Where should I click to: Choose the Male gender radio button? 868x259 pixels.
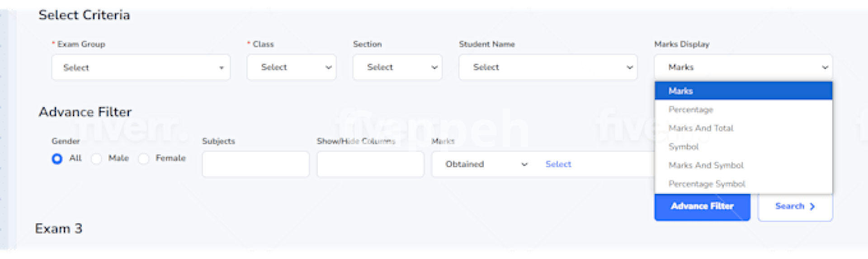pos(96,159)
